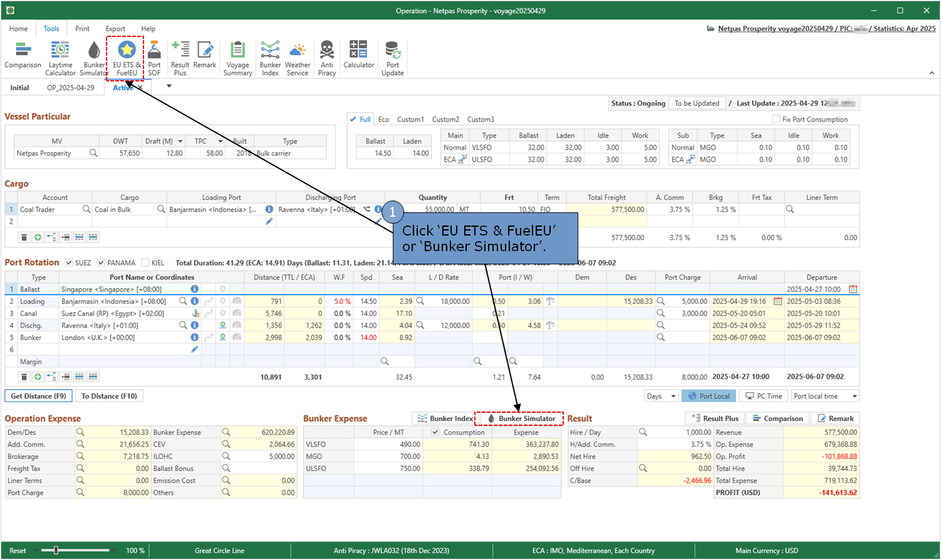
Task: Expand the Draft (M) dropdown arrow
Action: click(x=180, y=142)
